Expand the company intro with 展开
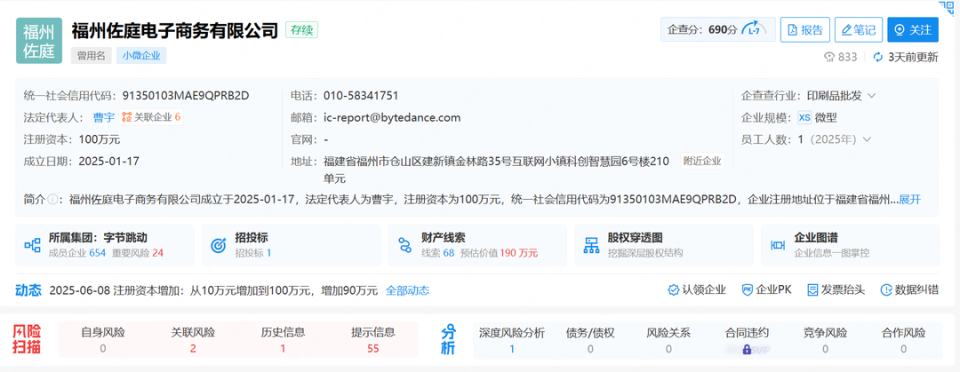960x372 pixels. click(910, 199)
